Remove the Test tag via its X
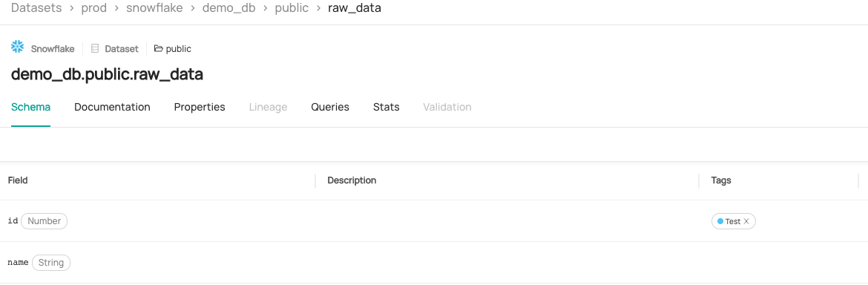The height and width of the screenshot is (285, 868). click(746, 221)
